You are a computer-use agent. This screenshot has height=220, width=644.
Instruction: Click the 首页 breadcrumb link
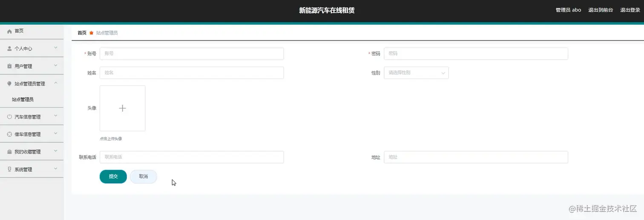pyautogui.click(x=82, y=33)
